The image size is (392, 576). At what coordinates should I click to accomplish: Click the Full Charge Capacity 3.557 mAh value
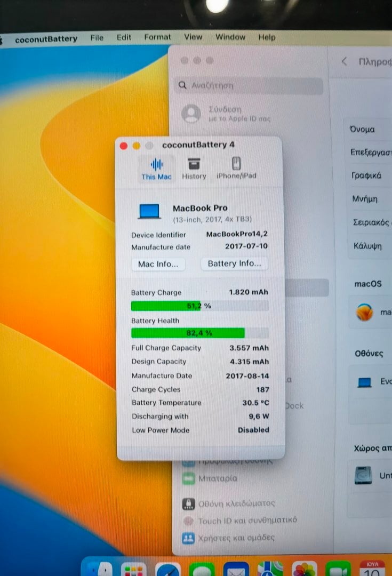point(249,348)
